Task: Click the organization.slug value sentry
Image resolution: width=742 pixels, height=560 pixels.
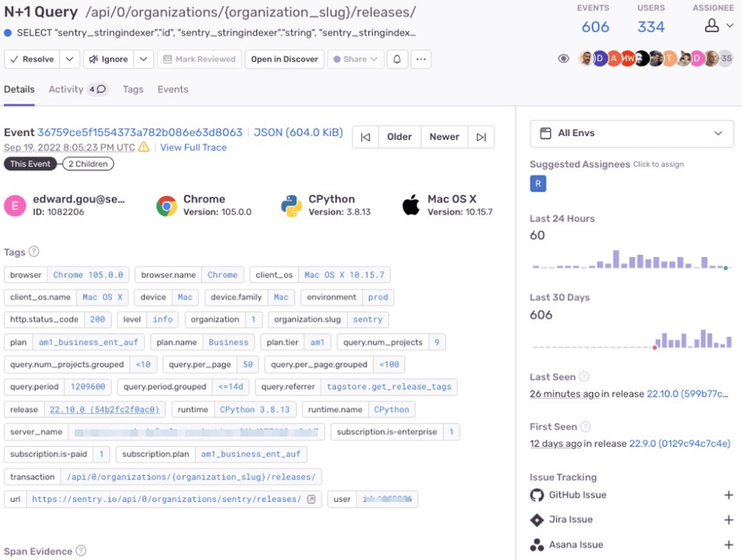Action: coord(367,319)
